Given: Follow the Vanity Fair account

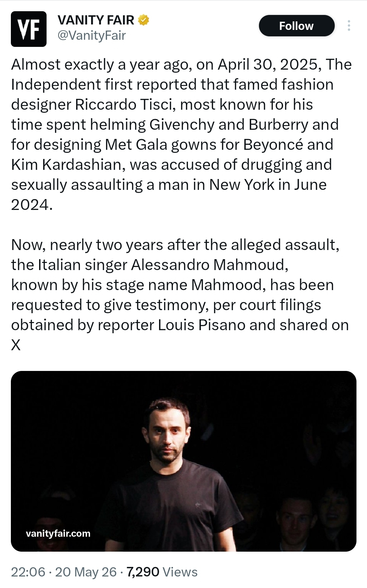Looking at the screenshot, I should click(x=297, y=26).
